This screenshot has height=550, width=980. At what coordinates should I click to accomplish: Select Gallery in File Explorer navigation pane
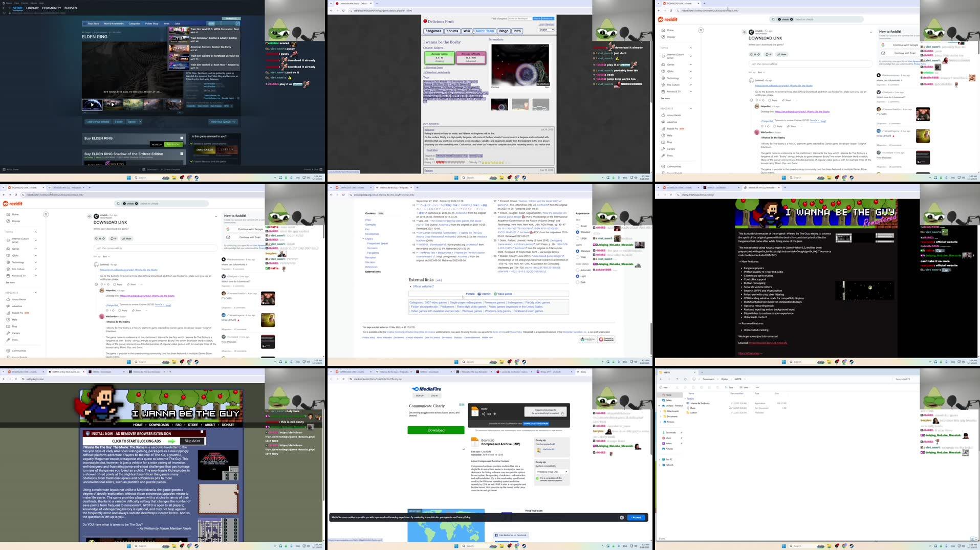click(x=668, y=400)
